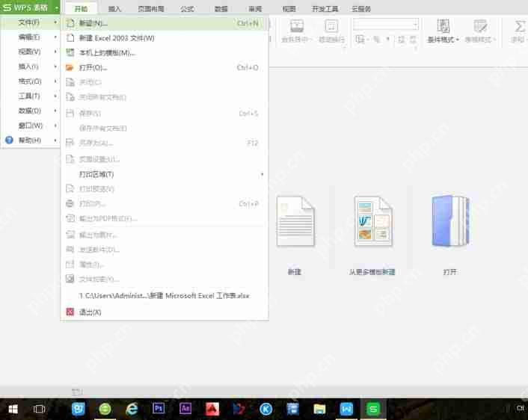Image resolution: width=528 pixels, height=420 pixels.
Task: Click the blue circular K icon on taskbar
Action: [x=265, y=409]
